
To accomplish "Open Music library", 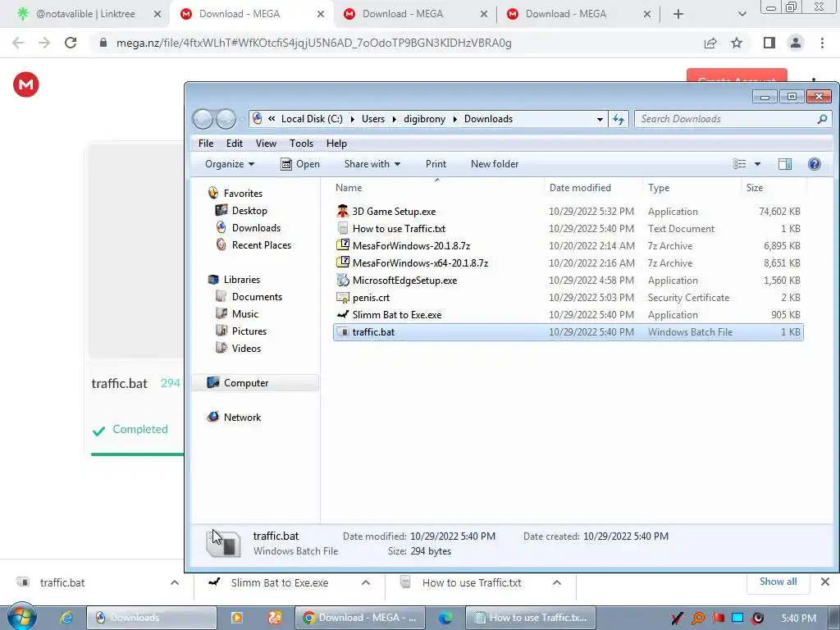I will (244, 314).
